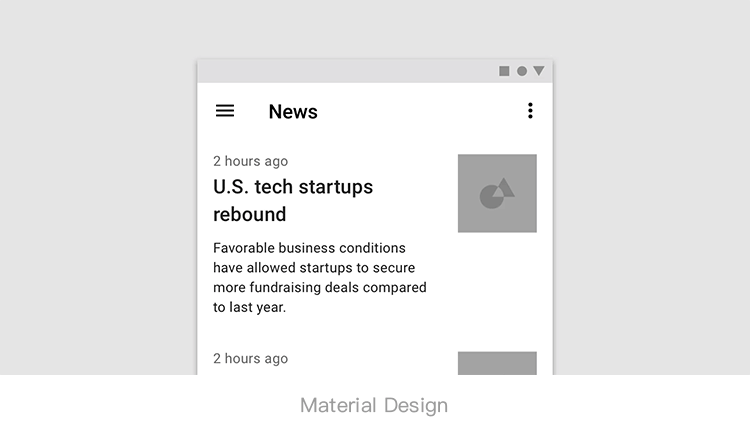Click the "to last year." summary line
This screenshot has height=435, width=750.
click(250, 308)
